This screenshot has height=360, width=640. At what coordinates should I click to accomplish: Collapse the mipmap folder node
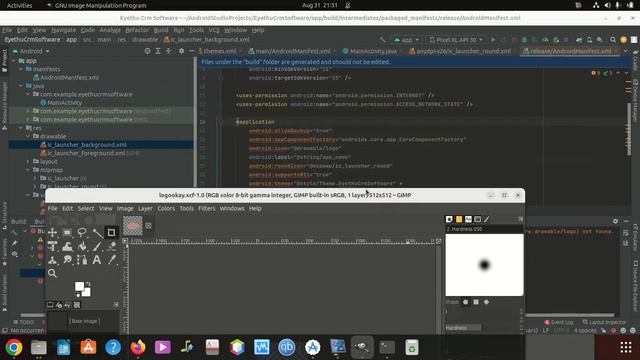pos(28,170)
